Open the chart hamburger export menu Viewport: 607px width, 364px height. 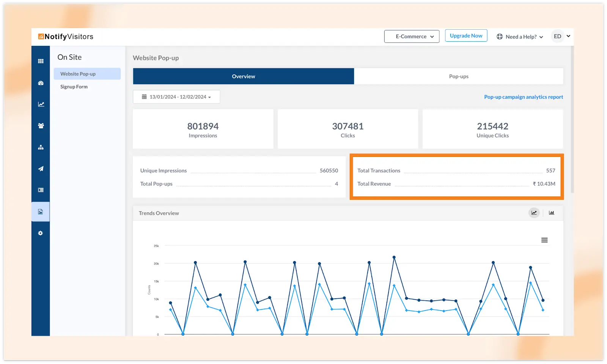tap(544, 240)
